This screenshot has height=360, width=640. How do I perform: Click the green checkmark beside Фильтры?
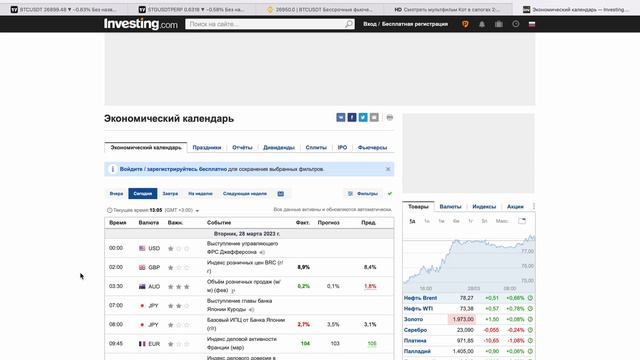(x=390, y=193)
